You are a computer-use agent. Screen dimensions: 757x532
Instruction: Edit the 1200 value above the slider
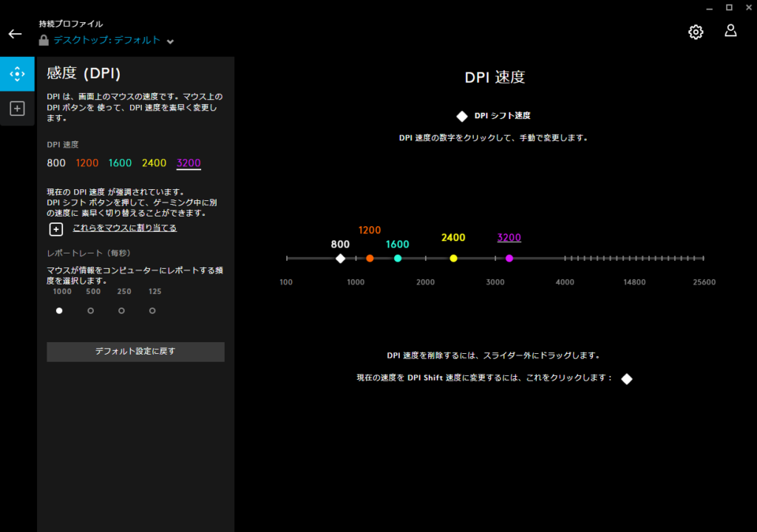(x=370, y=231)
